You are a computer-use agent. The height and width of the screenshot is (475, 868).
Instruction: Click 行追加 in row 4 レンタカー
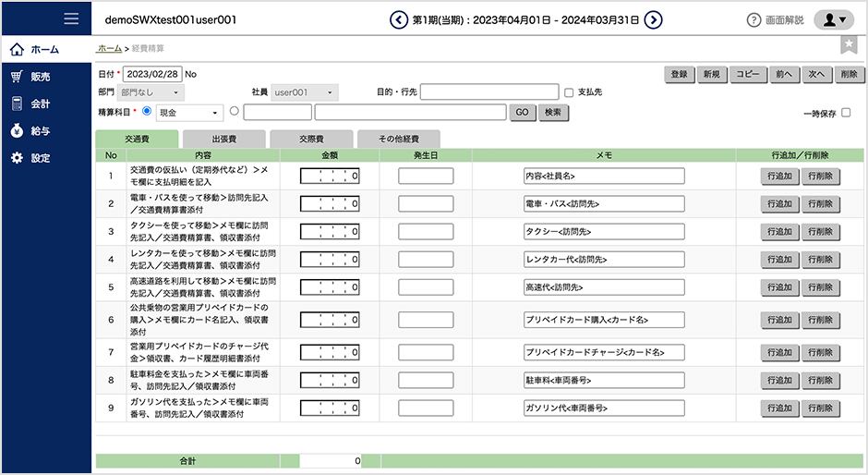pyautogui.click(x=779, y=260)
